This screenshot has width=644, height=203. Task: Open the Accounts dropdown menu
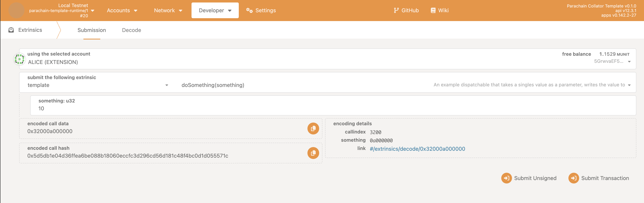122,10
